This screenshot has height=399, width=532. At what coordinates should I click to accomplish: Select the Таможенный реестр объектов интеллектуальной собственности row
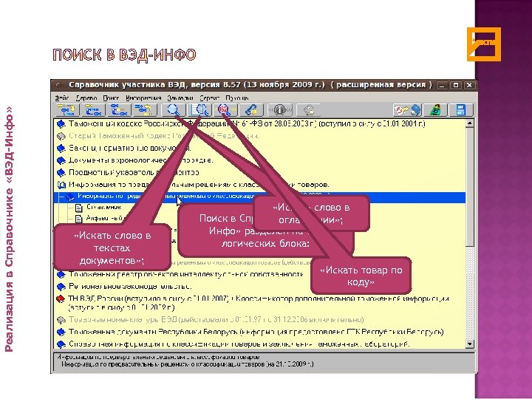click(186, 274)
